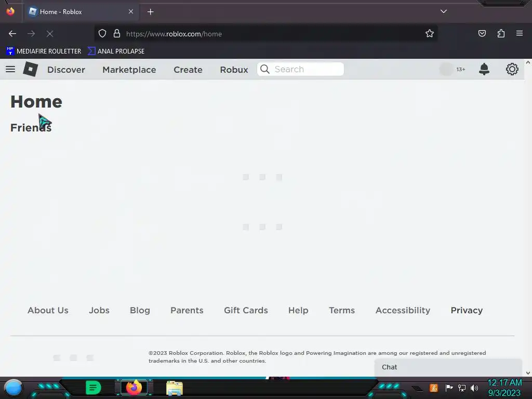Screen dimensions: 532x399
Task: Click the browser address bar
Action: [265, 34]
